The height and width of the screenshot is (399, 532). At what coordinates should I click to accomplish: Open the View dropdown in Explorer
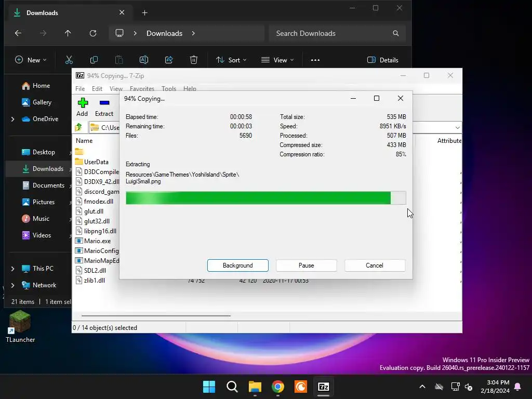click(x=277, y=60)
